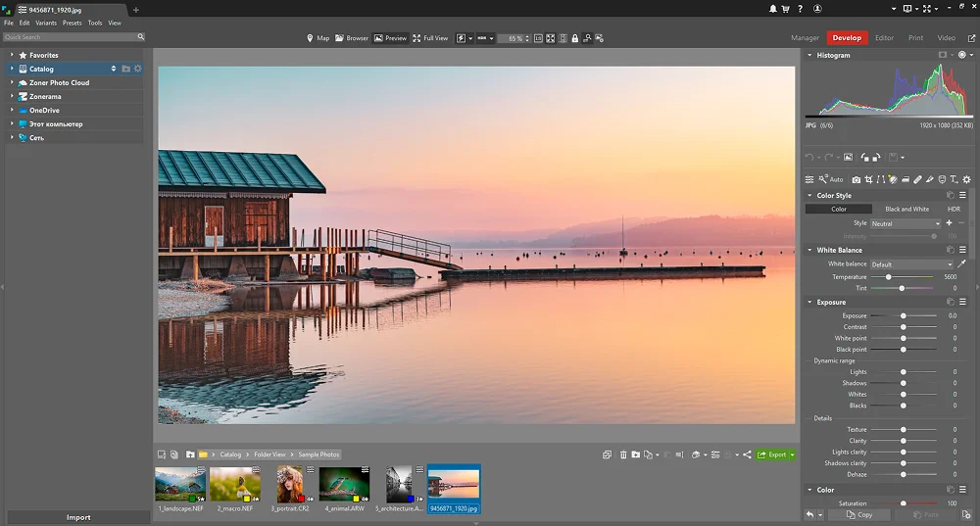The height and width of the screenshot is (526, 980).
Task: Go to Sample Photos breadcrumb
Action: [x=318, y=454]
